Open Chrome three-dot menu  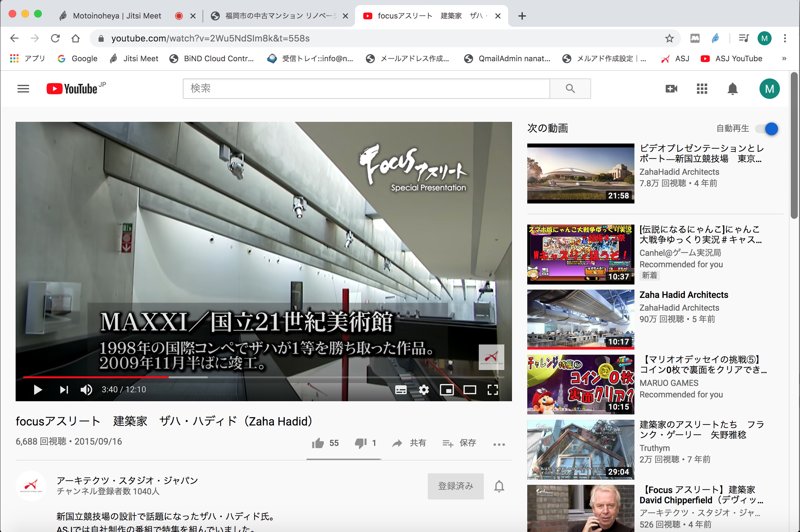[785, 38]
